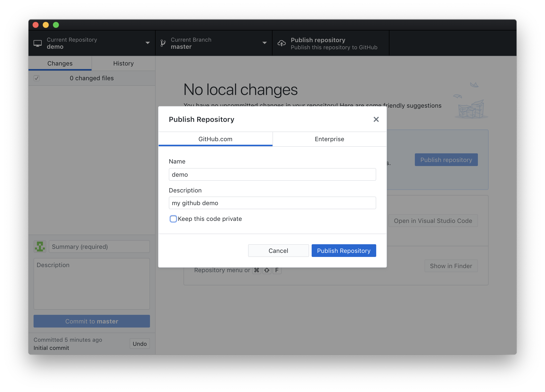Click Undo for the initial commit
This screenshot has width=545, height=392.
point(140,344)
